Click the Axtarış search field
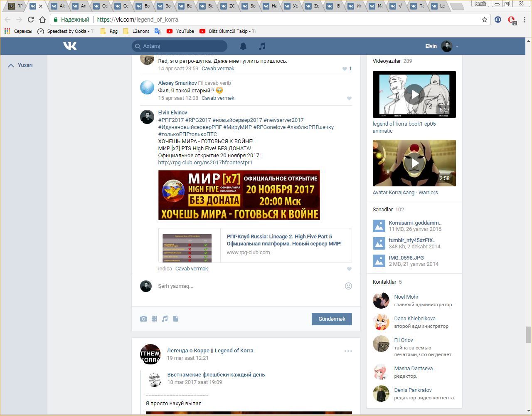Viewport: 532px width, 416px height. click(x=180, y=46)
